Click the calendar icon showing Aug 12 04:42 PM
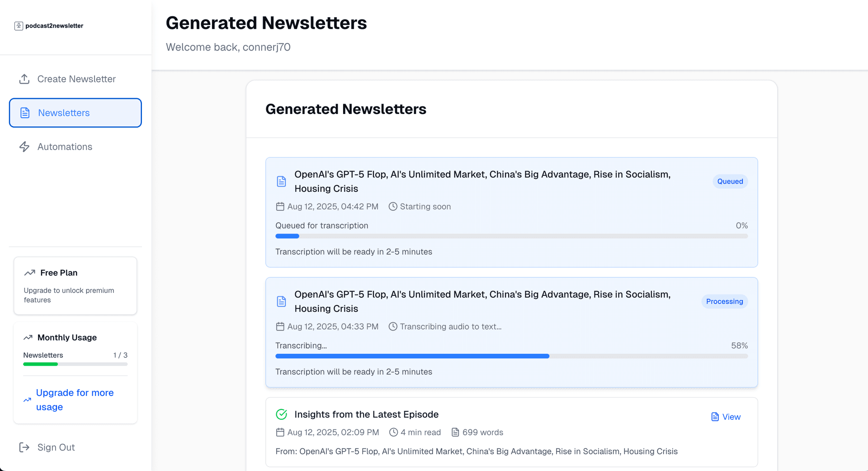Image resolution: width=868 pixels, height=471 pixels. [x=280, y=206]
